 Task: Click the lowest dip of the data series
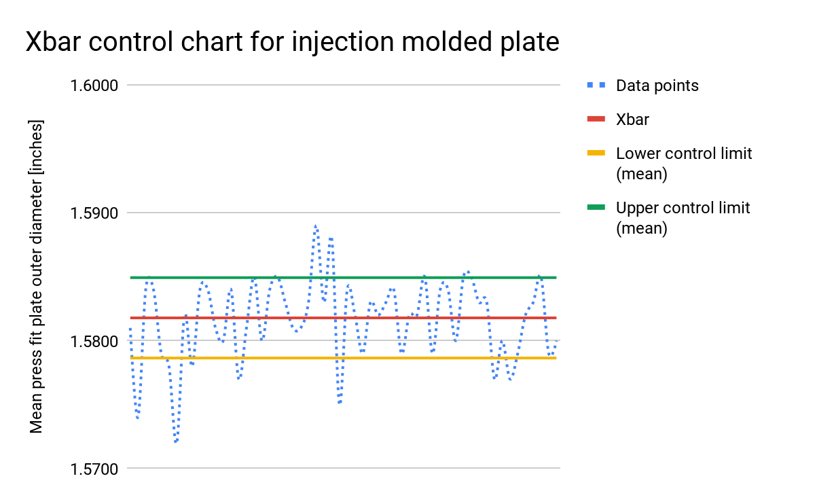(176, 441)
